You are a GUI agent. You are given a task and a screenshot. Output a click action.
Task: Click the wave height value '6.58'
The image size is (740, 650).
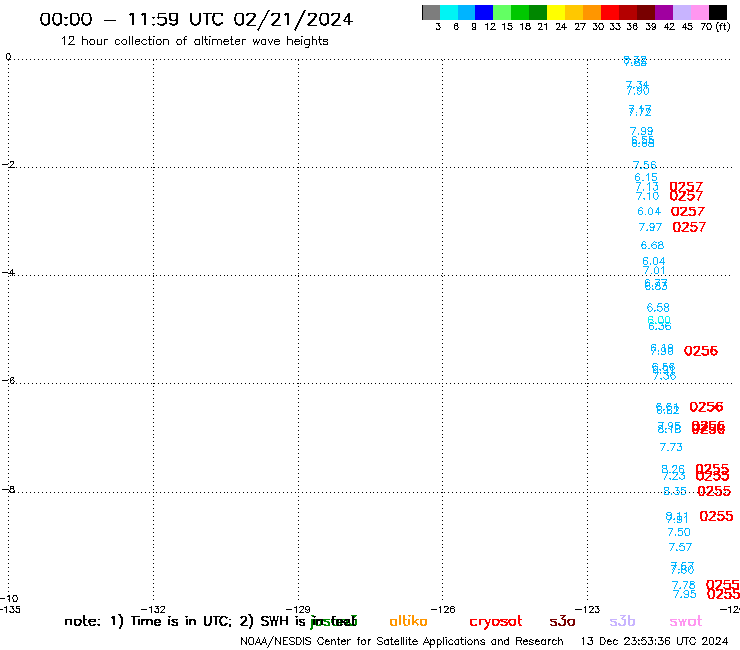pyautogui.click(x=658, y=308)
